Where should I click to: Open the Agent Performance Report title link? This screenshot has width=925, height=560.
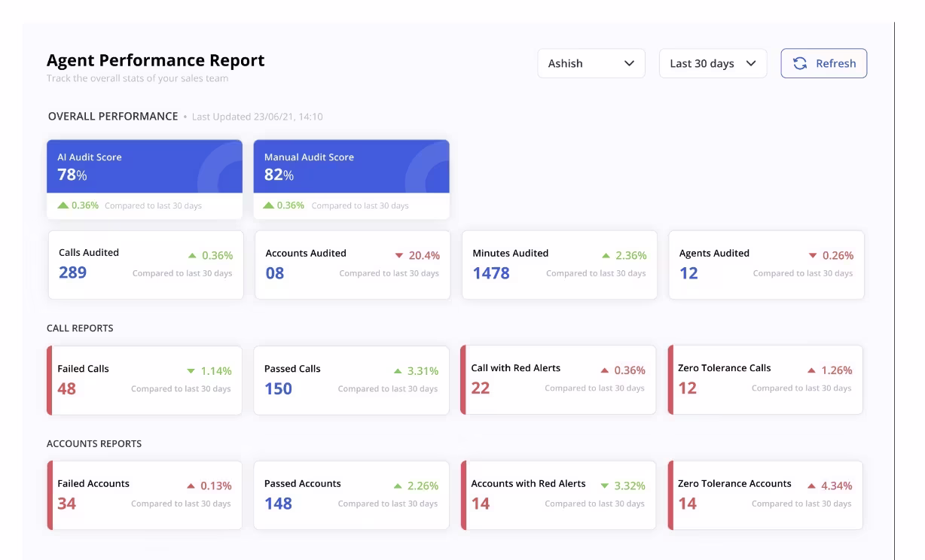(155, 60)
